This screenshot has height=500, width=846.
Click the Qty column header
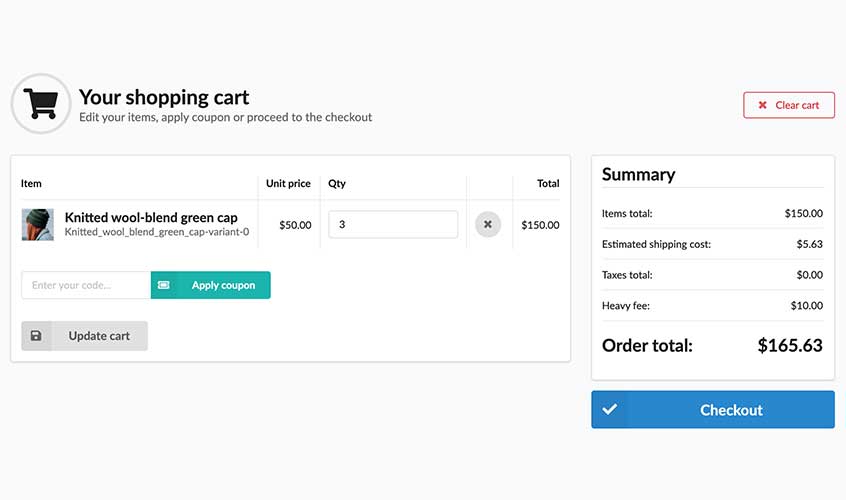click(x=337, y=184)
